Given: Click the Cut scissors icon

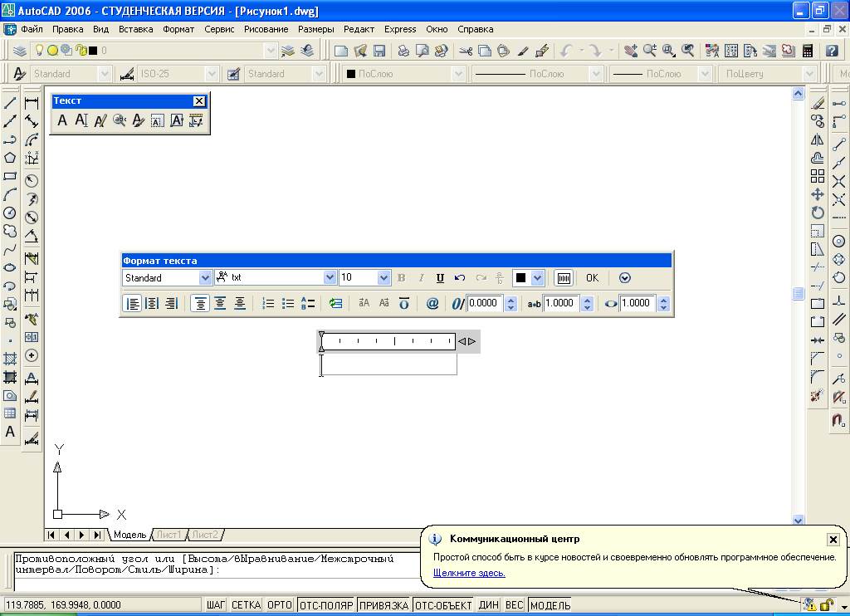Looking at the screenshot, I should 466,51.
